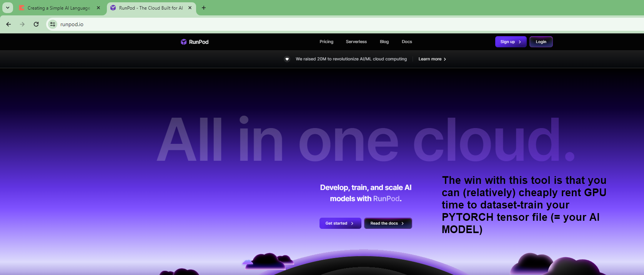Open the Pricing menu item
644x275 pixels.
[x=326, y=42]
